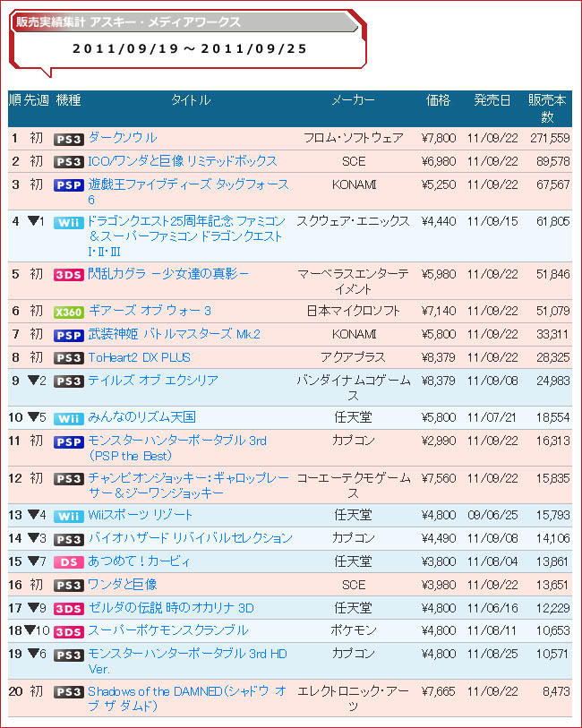Click PSP badge beside モンスターハンターポータブル 3rd PSP the Best
The image size is (582, 728).
(69, 442)
